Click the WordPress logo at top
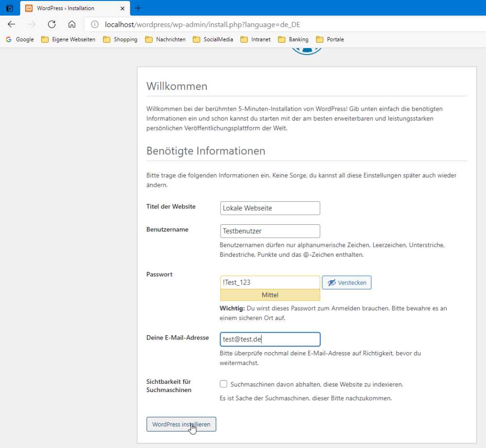The image size is (486, 448). [307, 52]
